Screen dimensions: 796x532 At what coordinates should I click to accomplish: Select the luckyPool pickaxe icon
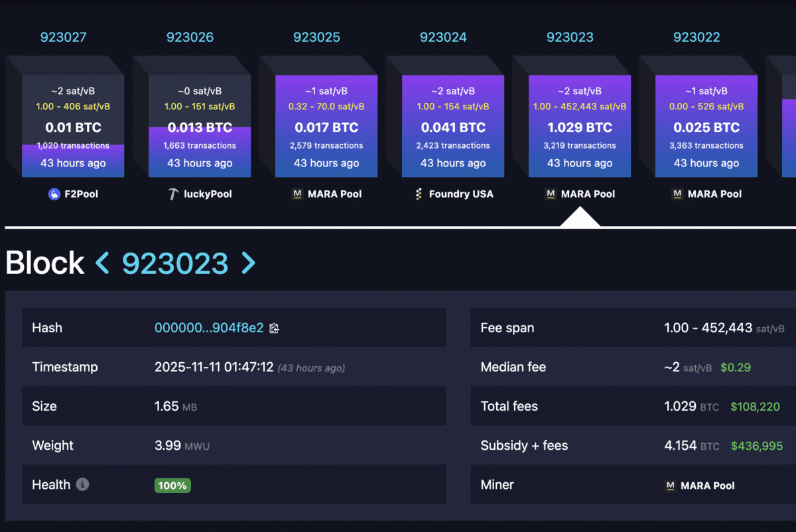(x=174, y=194)
